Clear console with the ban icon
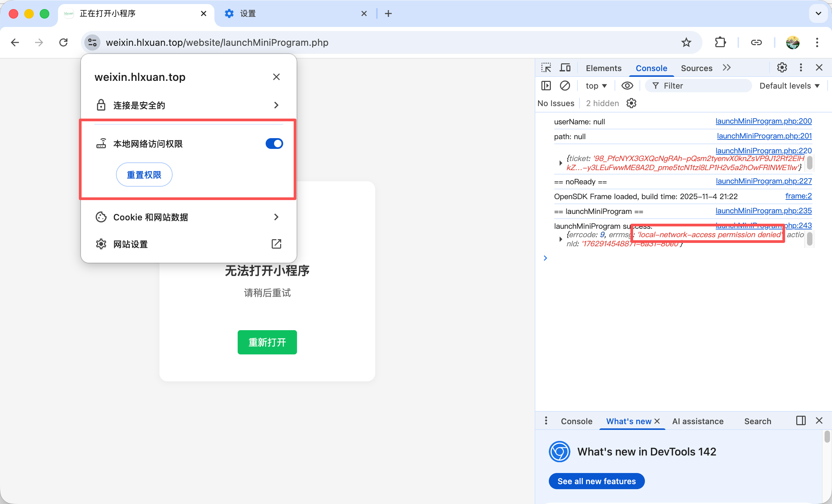832x504 pixels. point(565,86)
